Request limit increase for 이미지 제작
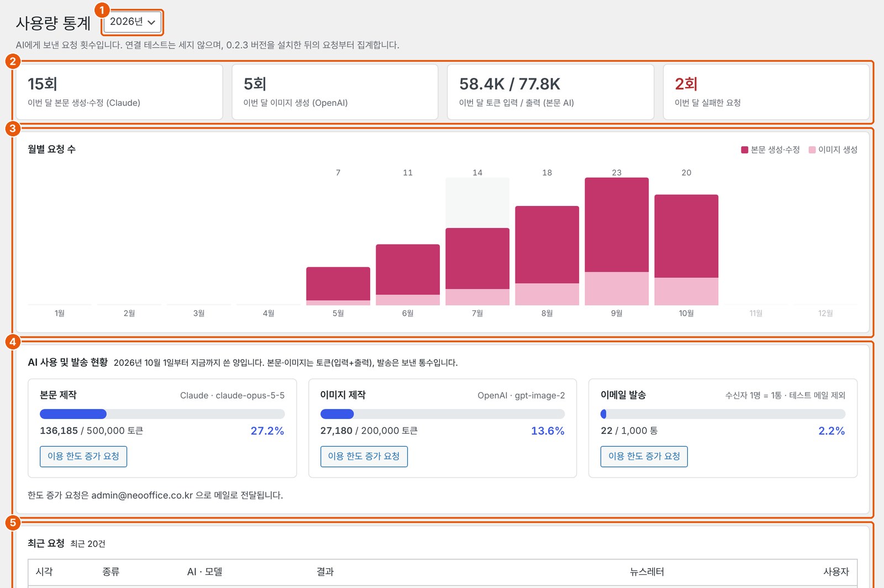884x588 pixels. (364, 456)
